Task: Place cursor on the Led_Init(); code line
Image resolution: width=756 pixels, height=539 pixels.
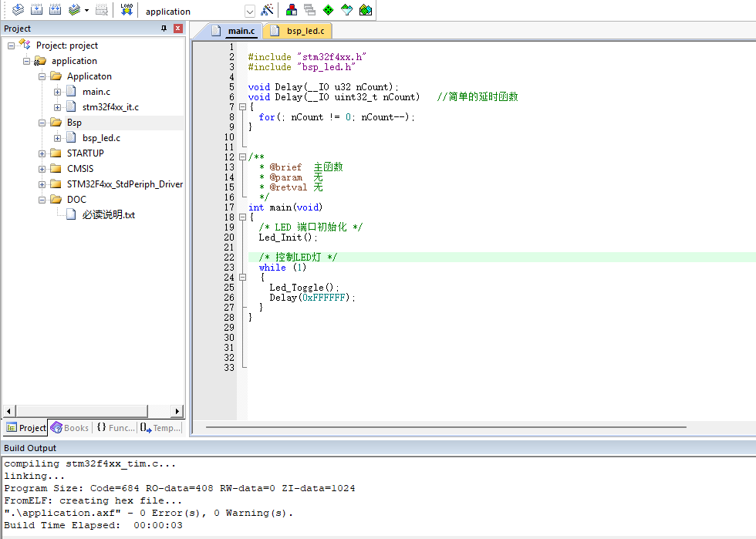Action: click(x=289, y=237)
